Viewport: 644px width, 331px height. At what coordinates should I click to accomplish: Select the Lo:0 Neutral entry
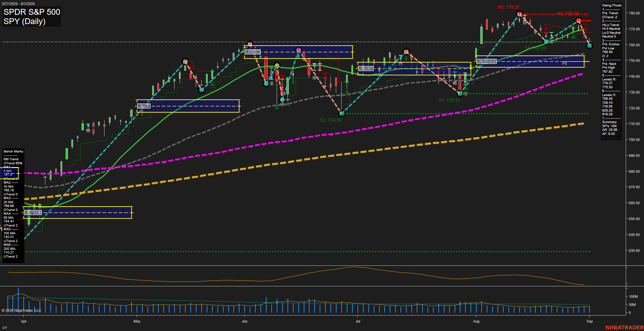(611, 33)
